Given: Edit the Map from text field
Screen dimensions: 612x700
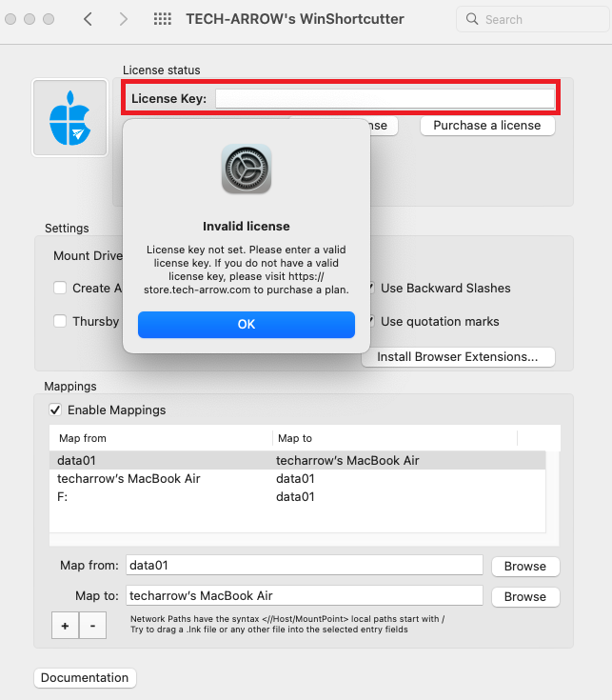Looking at the screenshot, I should click(305, 565).
